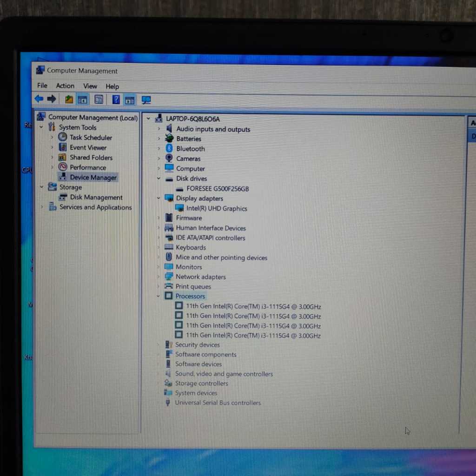The width and height of the screenshot is (476, 476).
Task: Click the Cameras webcam icon
Action: tap(169, 158)
